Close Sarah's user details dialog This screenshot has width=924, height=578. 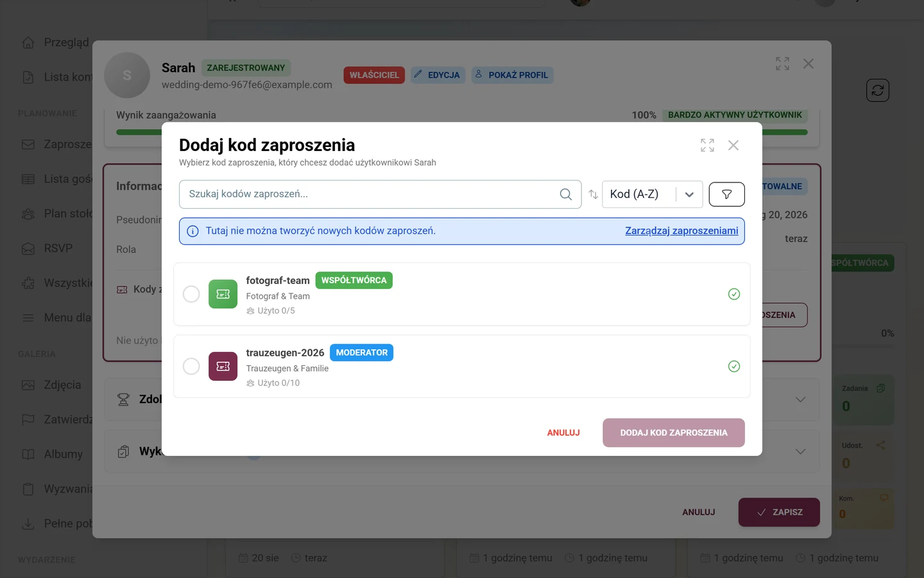[x=809, y=64]
